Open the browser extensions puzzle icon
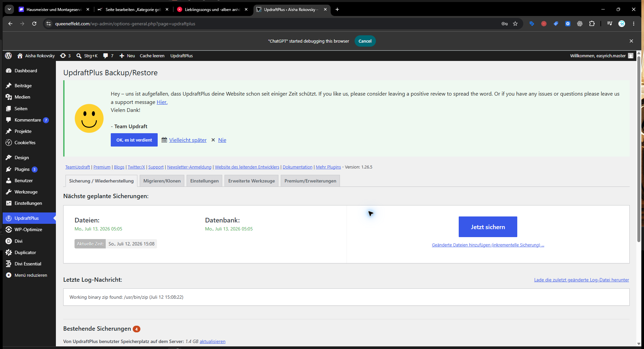The height and width of the screenshot is (349, 644). pos(592,24)
